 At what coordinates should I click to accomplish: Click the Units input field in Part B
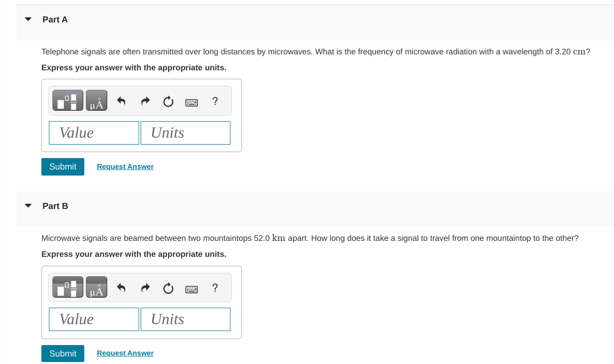185,319
